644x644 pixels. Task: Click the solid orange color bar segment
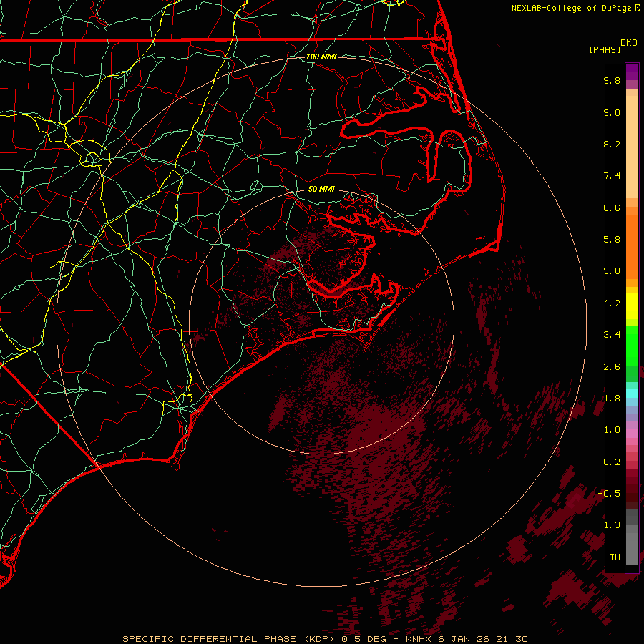[x=632, y=247]
